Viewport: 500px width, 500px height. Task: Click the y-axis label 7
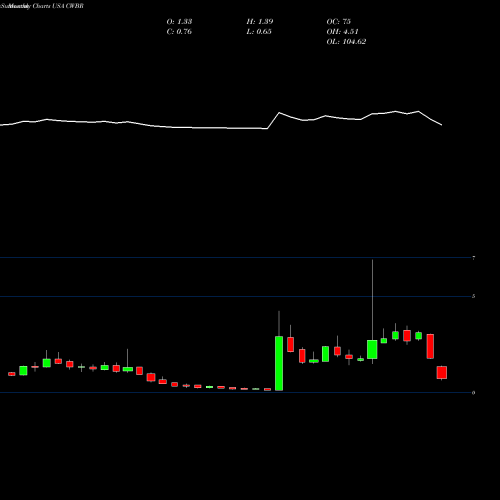tap(473, 258)
